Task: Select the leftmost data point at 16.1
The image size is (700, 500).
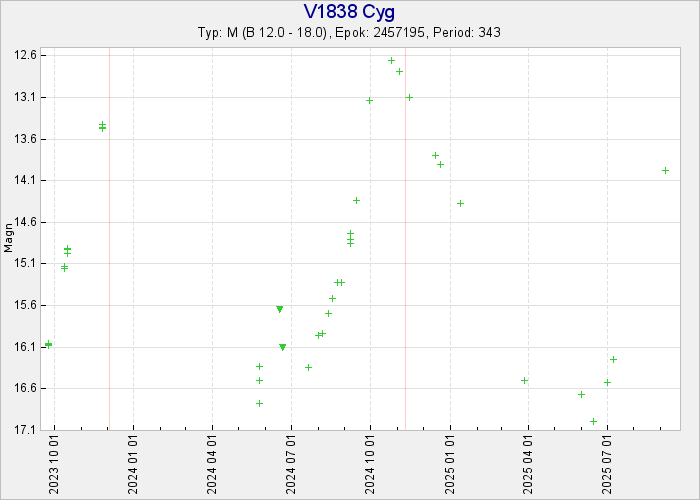Action: point(48,344)
